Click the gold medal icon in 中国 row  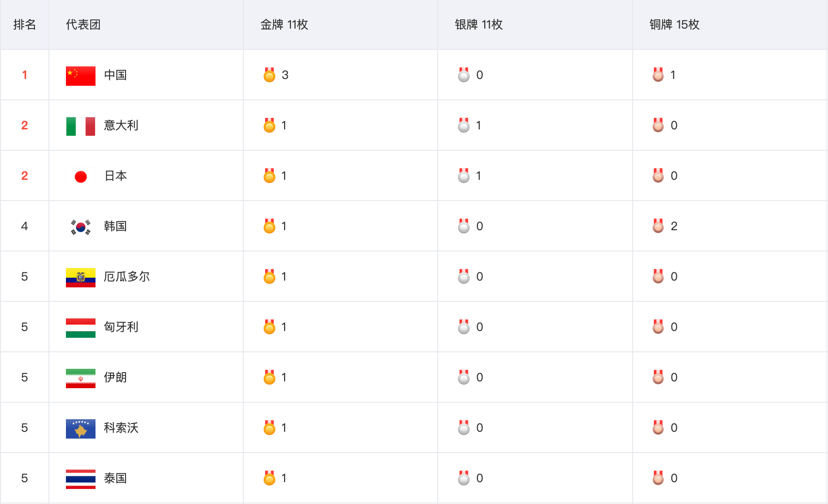click(270, 75)
